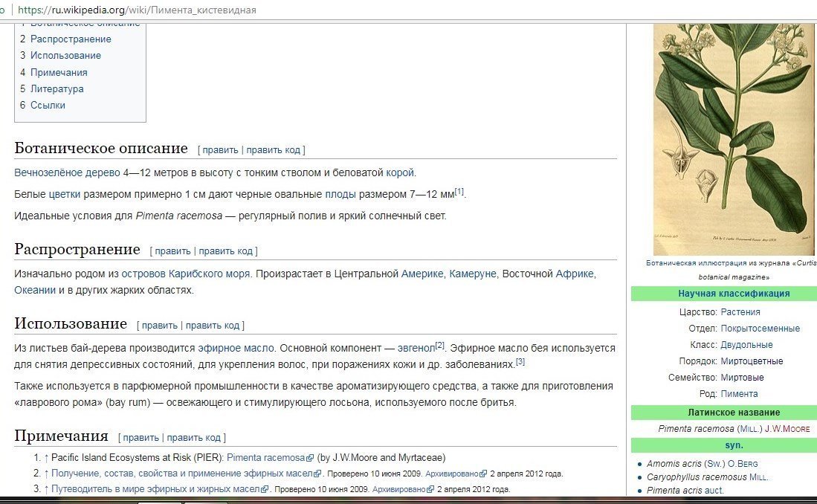The width and height of the screenshot is (817, 504).
Task: Click footnote marker [2] after эвгенол
Action: (x=440, y=346)
